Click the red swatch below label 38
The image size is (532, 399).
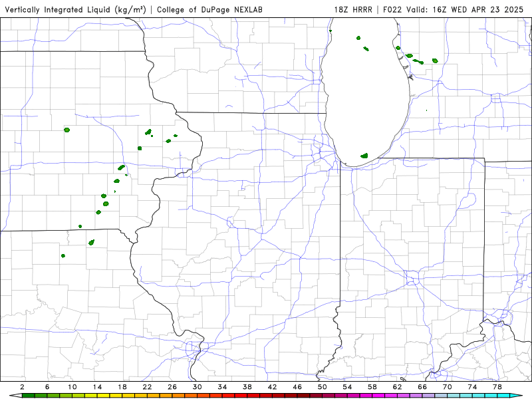pos(253,396)
